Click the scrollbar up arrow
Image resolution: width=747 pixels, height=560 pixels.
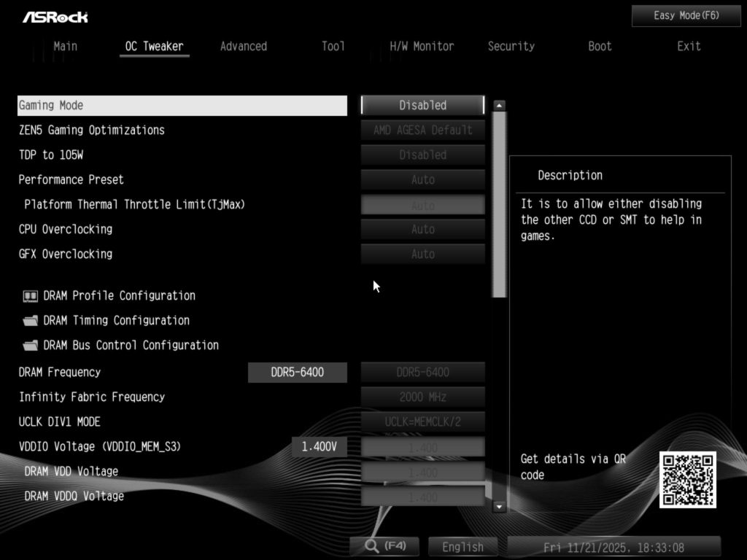499,106
